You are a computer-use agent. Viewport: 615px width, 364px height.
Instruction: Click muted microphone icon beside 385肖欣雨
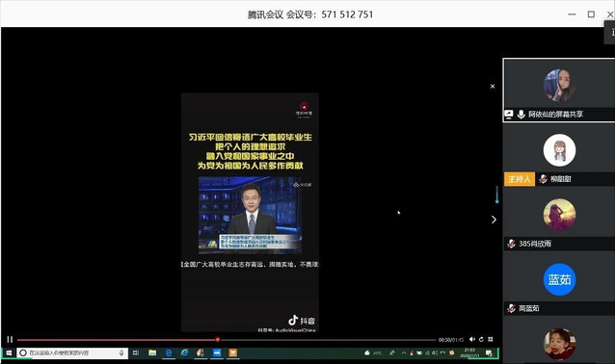511,244
